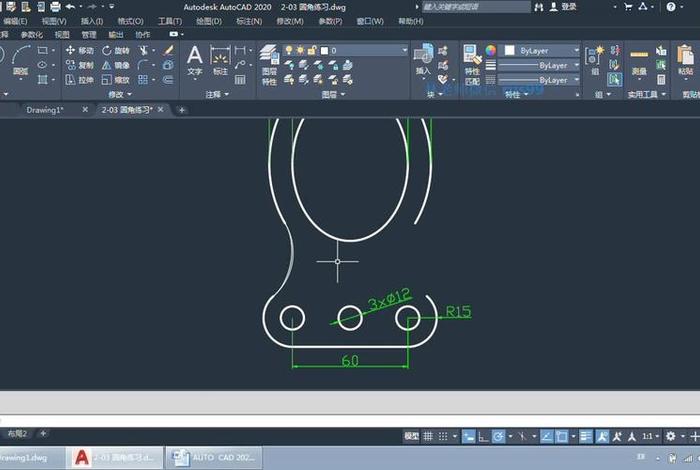Open the Format (格式) menu
This screenshot has width=700, height=470.
pyautogui.click(x=130, y=21)
